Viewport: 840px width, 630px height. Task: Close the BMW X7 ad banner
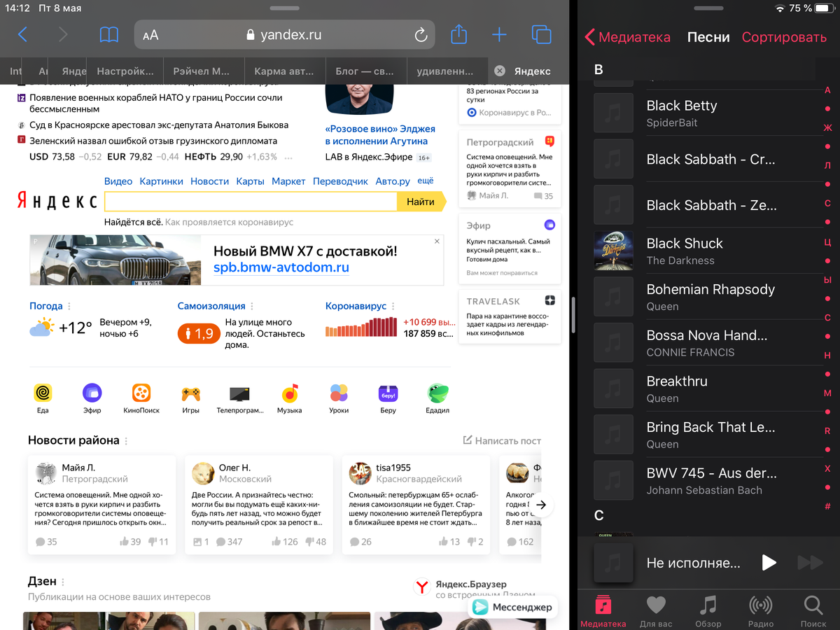click(x=437, y=241)
